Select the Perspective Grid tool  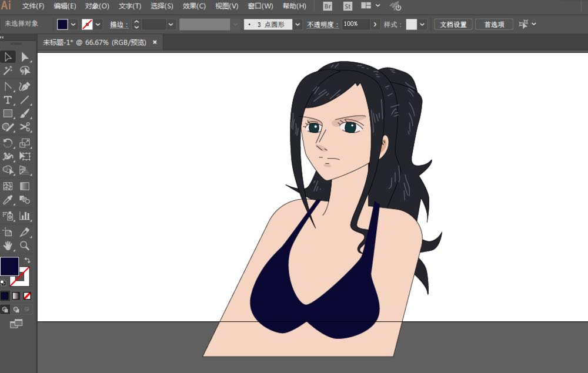(x=25, y=170)
